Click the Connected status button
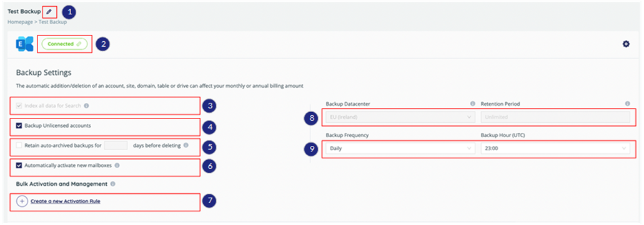The width and height of the screenshot is (644, 225). pos(64,44)
